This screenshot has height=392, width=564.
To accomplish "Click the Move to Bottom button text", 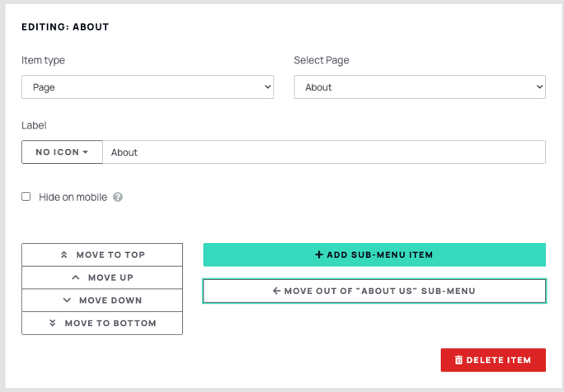I will click(x=110, y=323).
